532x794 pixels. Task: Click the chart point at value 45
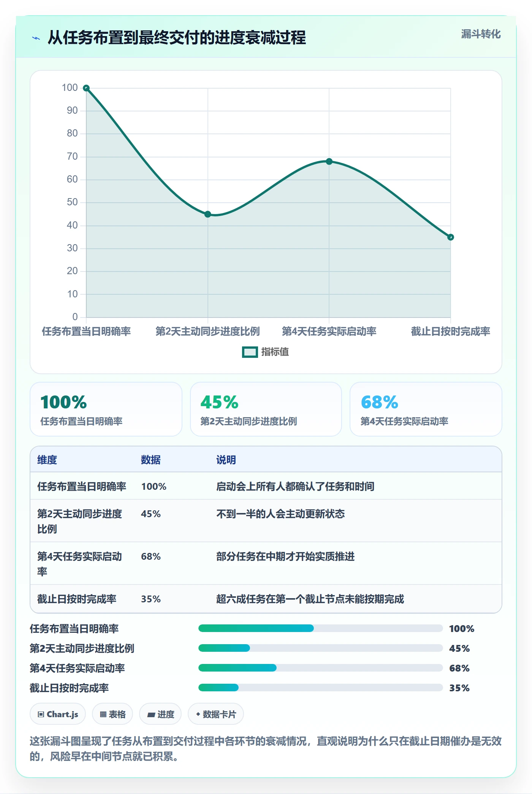click(208, 214)
